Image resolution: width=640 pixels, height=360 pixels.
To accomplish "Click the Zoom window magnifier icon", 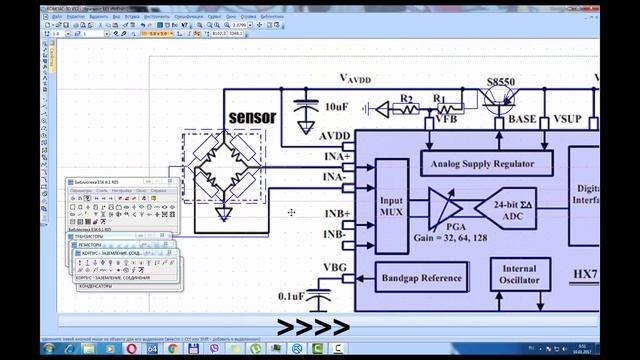I will (199, 25).
